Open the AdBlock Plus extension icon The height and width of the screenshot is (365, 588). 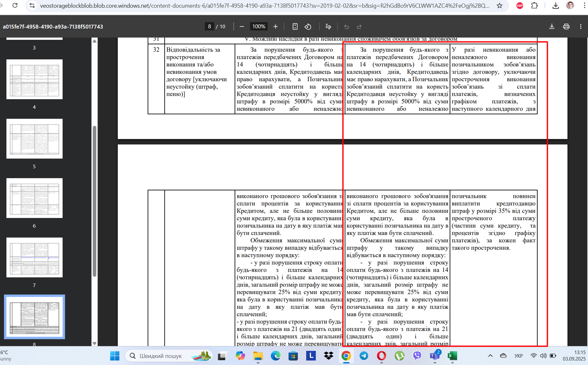(x=520, y=5)
